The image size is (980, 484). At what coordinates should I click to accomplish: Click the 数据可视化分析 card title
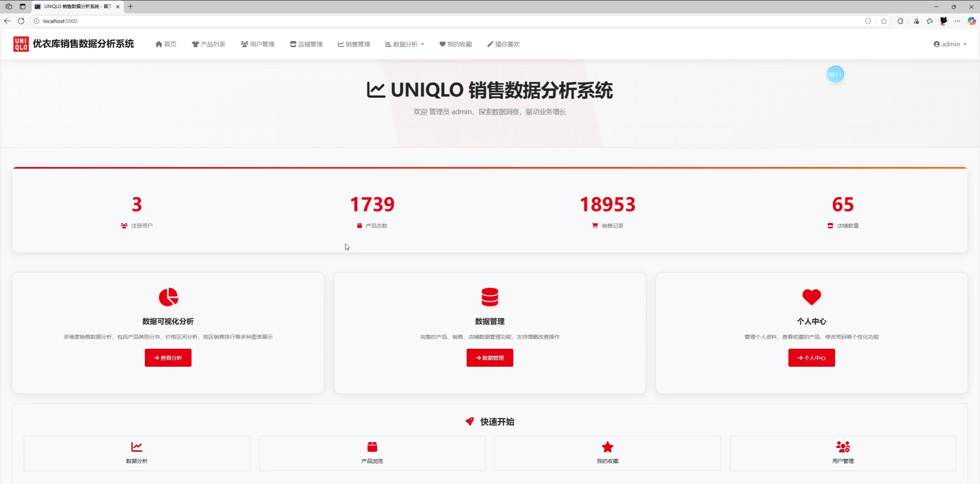(x=168, y=321)
